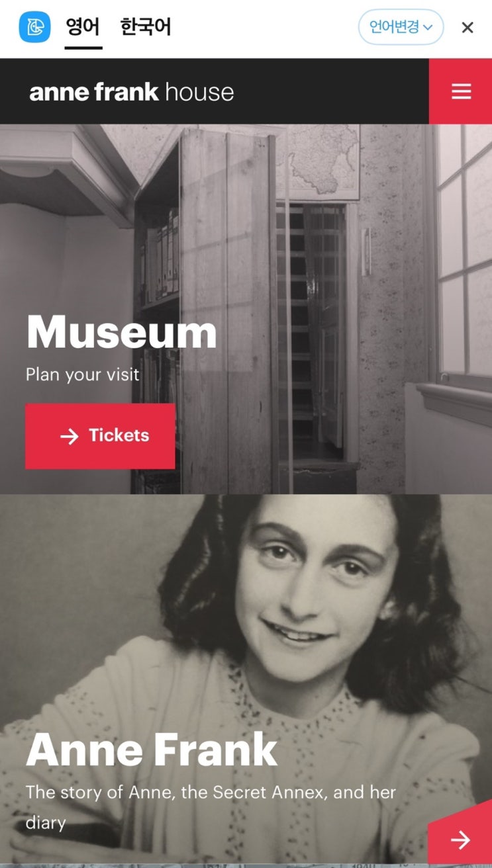Switch to the 영어 tab

click(x=83, y=27)
